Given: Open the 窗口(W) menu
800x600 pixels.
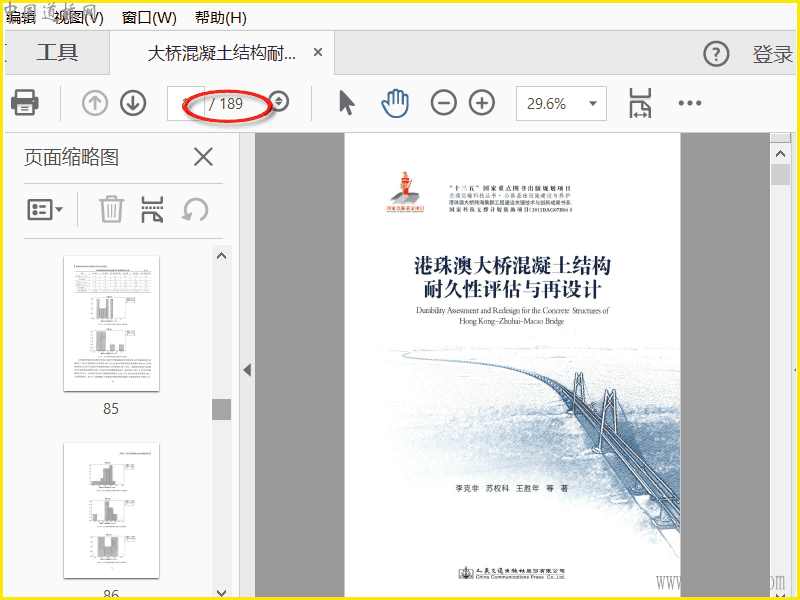Looking at the screenshot, I should point(149,17).
